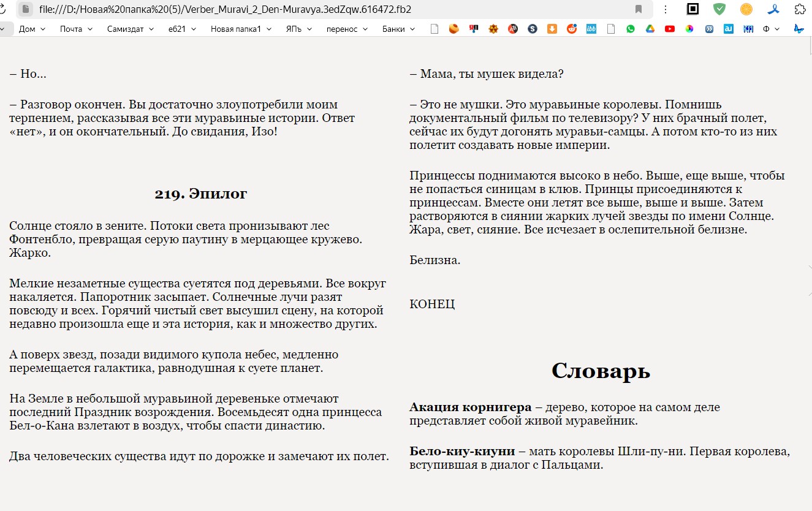Click the orange slice extension icon

point(746,9)
